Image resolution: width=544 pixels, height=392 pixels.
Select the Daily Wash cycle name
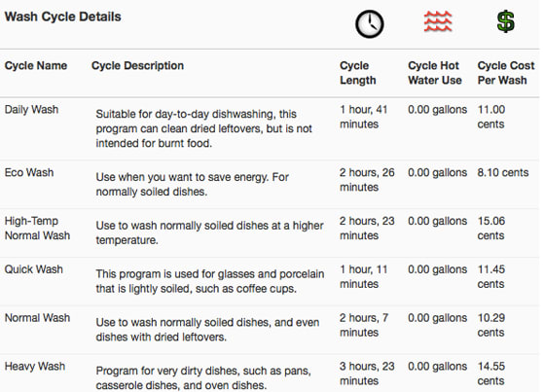click(x=31, y=110)
